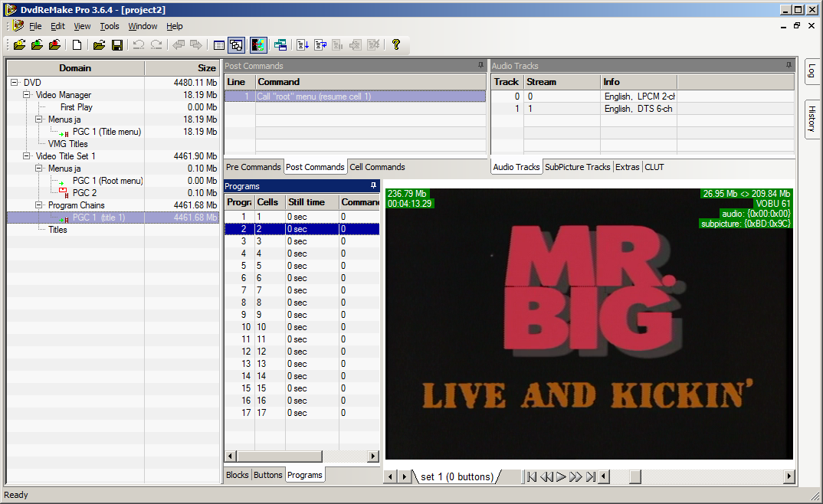Switch to the Cell Commands tab

tap(377, 167)
